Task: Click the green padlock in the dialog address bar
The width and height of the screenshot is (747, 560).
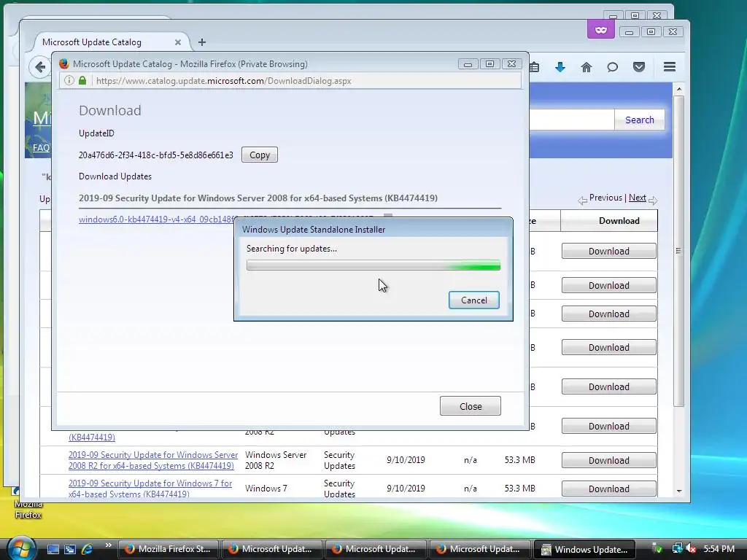Action: pyautogui.click(x=82, y=80)
